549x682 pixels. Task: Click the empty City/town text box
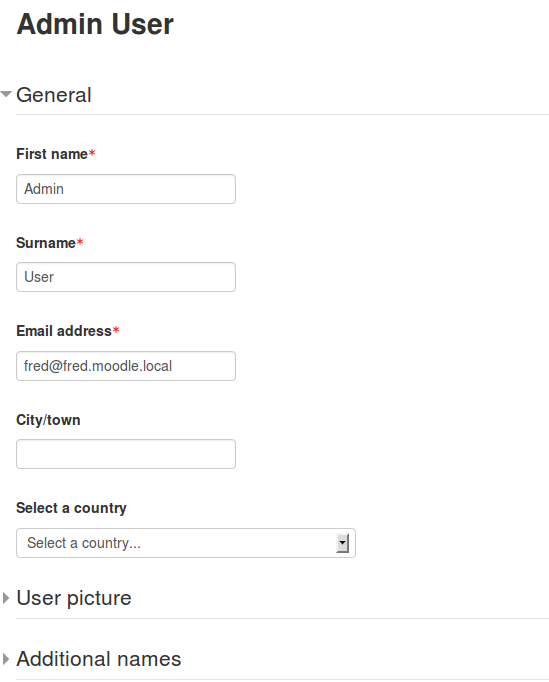(126, 454)
